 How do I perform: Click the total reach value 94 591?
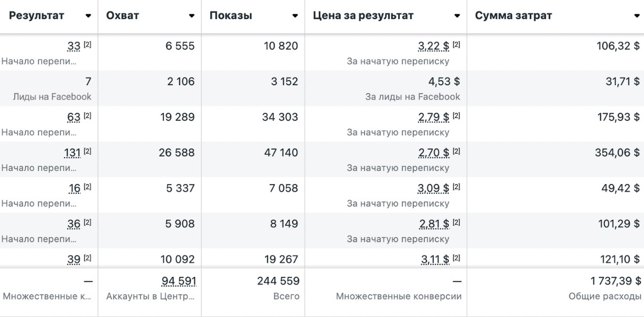pyautogui.click(x=179, y=281)
